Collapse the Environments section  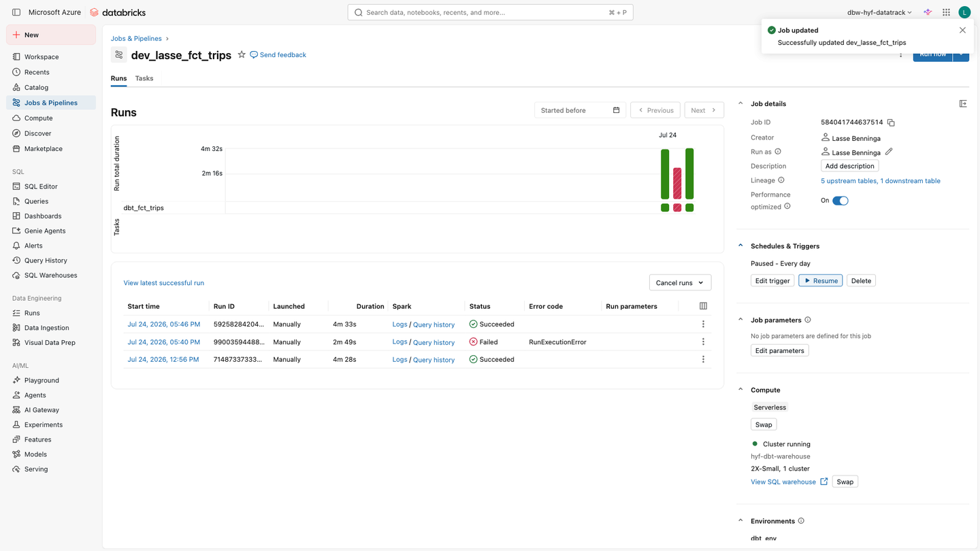[x=740, y=521]
